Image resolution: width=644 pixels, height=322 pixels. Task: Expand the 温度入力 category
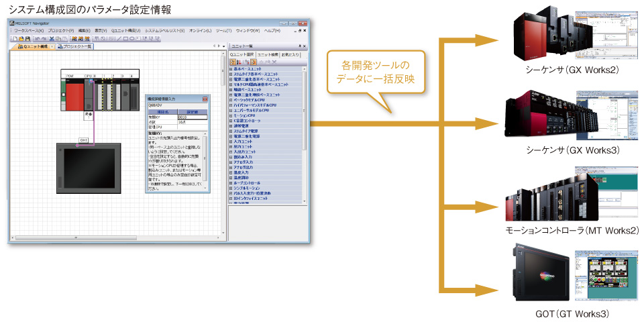231,172
